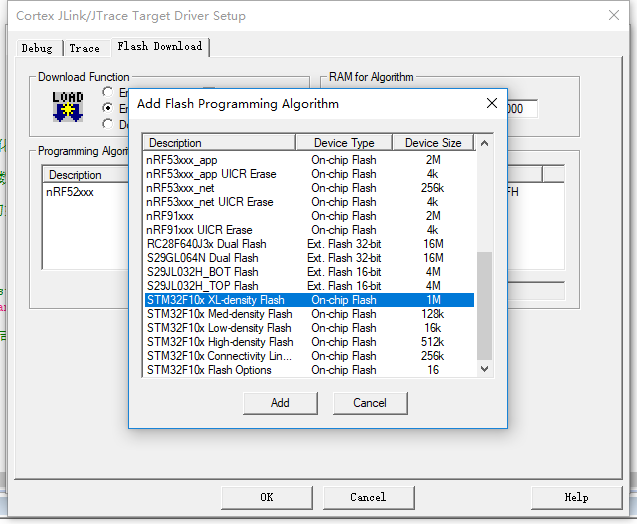637x524 pixels.
Task: Select the second (checked) Download Function radio
Action: click(x=107, y=108)
